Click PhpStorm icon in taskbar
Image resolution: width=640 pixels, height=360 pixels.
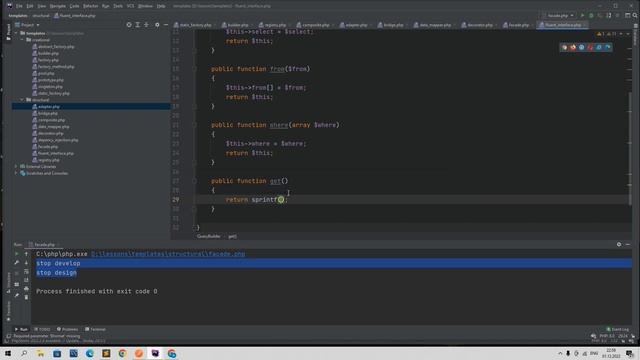pyautogui.click(x=155, y=353)
